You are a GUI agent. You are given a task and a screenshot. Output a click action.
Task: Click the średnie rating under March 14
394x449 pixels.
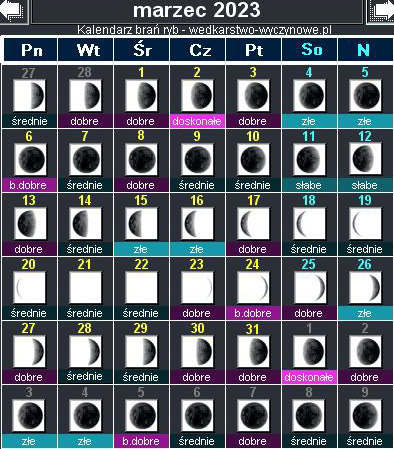pyautogui.click(x=85, y=249)
